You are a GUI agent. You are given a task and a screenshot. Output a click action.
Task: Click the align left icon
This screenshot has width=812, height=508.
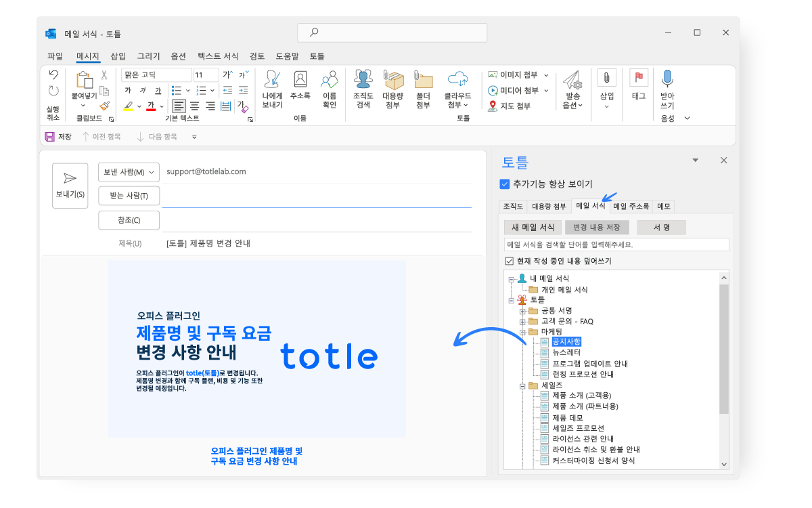[179, 106]
